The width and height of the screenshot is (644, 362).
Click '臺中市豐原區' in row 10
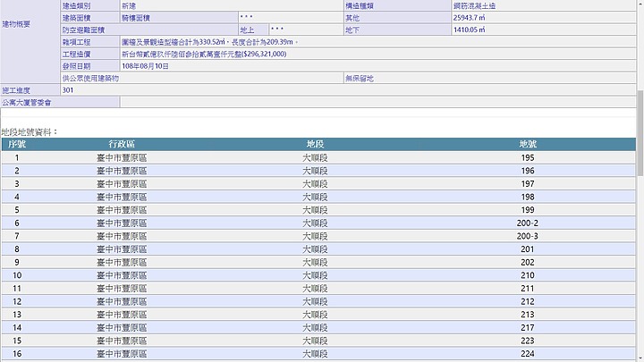point(122,275)
